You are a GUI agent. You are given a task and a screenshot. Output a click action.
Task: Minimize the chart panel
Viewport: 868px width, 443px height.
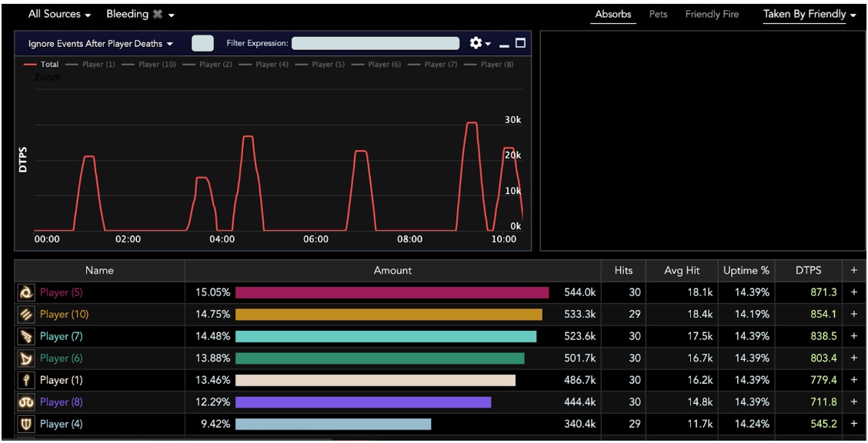[504, 45]
